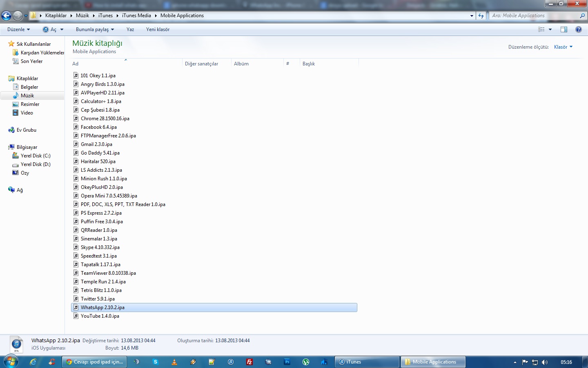Open the Düzenle menu
The image size is (588, 368).
[x=18, y=29]
